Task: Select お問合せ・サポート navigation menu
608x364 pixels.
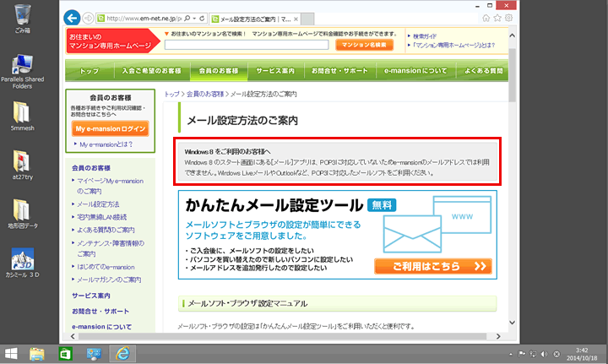Action: pyautogui.click(x=339, y=71)
